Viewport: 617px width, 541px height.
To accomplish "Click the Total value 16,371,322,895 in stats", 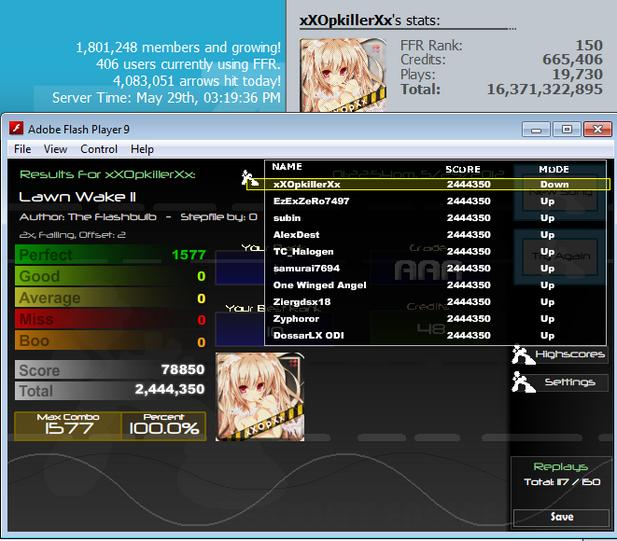I will click(545, 89).
